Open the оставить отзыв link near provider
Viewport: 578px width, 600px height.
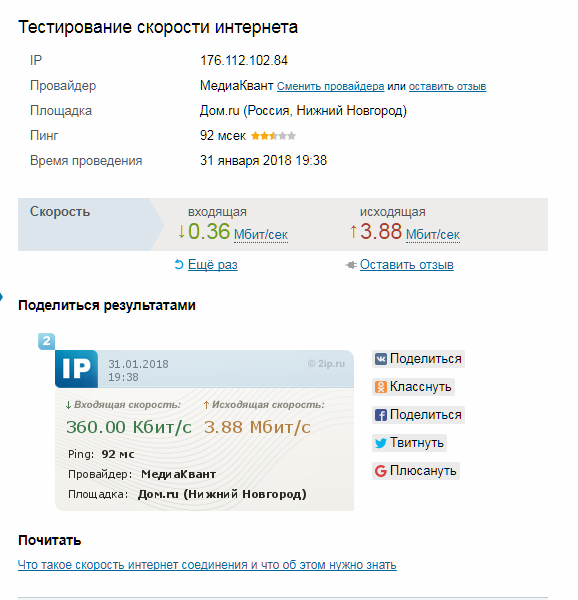[447, 86]
